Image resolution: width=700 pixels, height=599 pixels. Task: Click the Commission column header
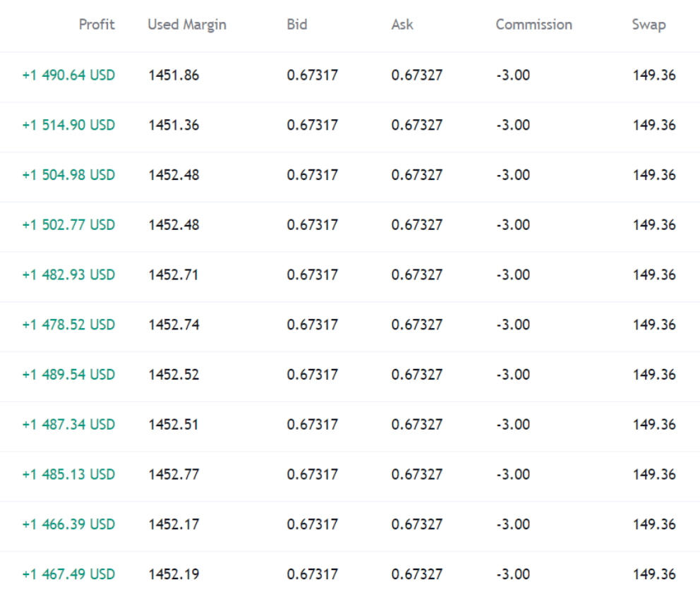[x=533, y=25]
